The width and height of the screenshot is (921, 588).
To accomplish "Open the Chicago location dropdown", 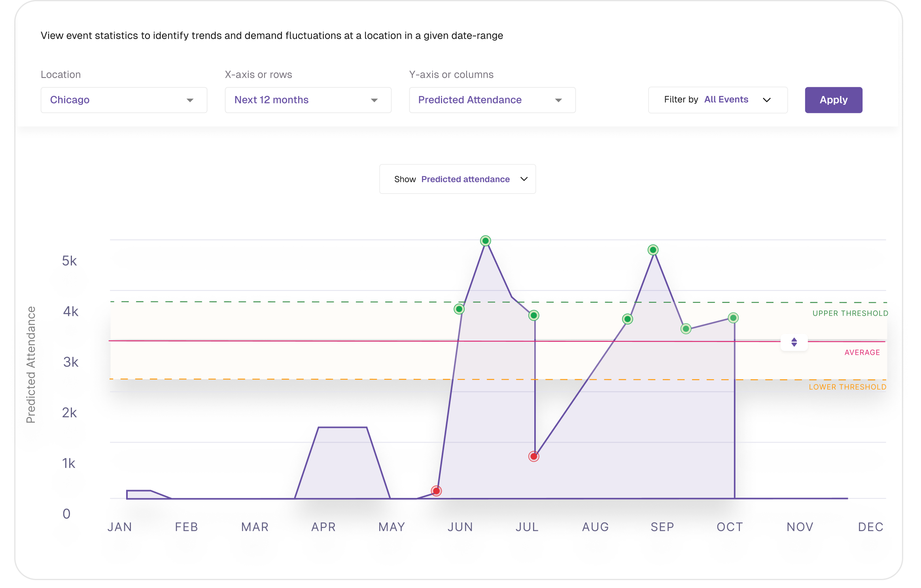I will (x=123, y=100).
